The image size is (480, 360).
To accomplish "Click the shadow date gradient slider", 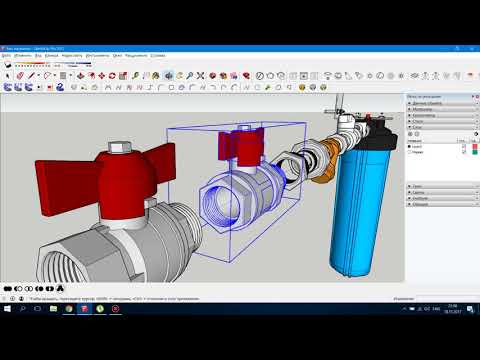I will click(32, 63).
